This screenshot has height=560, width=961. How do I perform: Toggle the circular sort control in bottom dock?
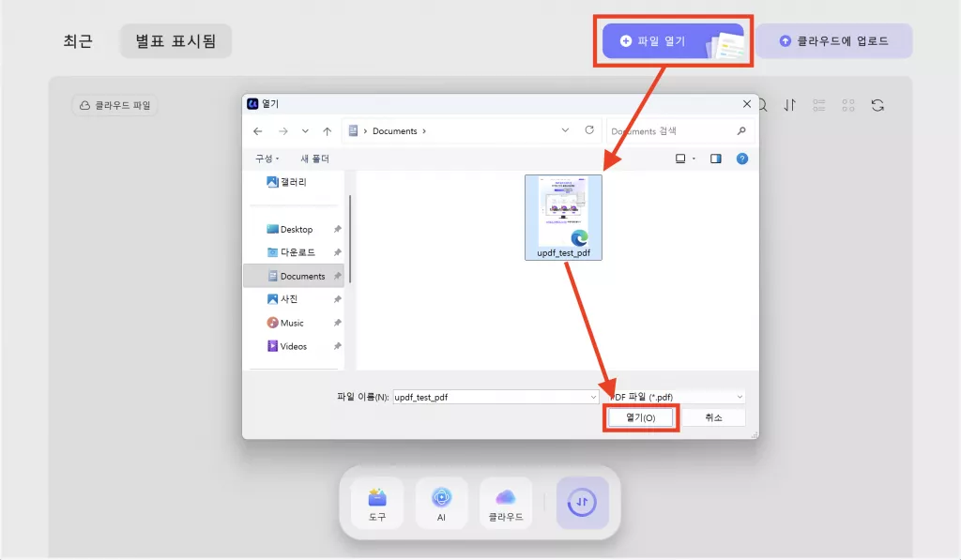(x=583, y=503)
